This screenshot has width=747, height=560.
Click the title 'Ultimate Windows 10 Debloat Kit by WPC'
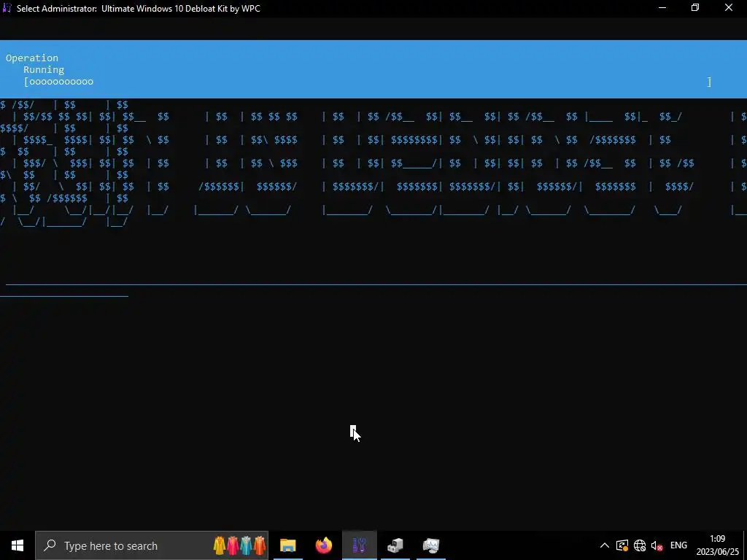click(181, 9)
